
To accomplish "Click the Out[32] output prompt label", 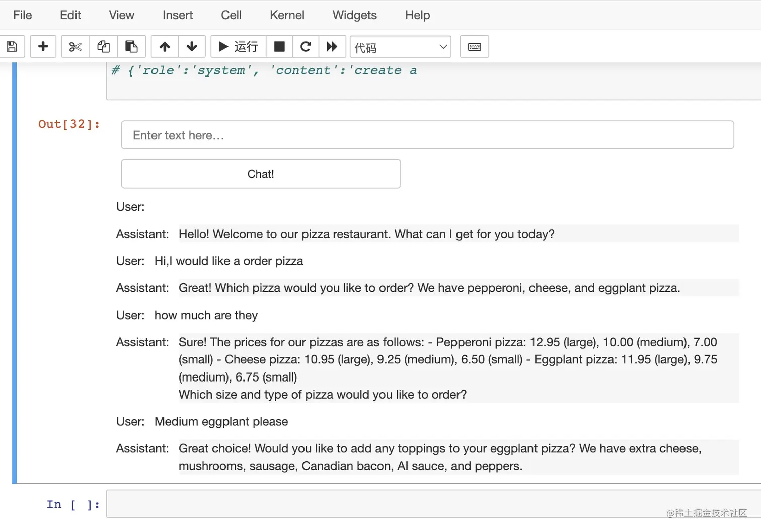I will click(x=69, y=124).
